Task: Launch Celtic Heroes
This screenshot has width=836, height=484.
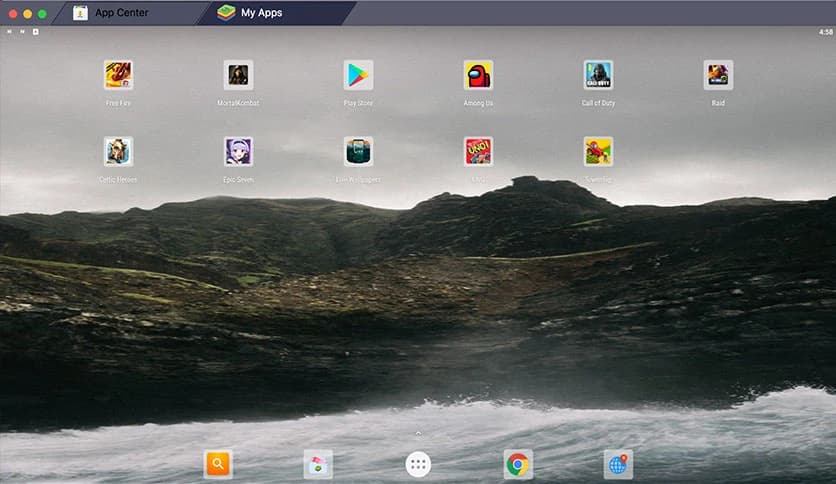Action: coord(118,151)
